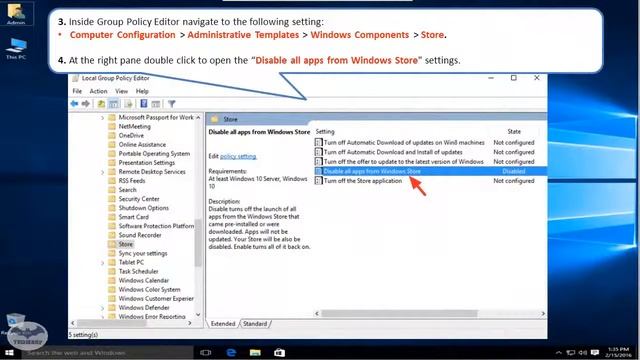Viewport: 640px width, 360px height.
Task: Select the RSS Feeds folder
Action: [132, 180]
